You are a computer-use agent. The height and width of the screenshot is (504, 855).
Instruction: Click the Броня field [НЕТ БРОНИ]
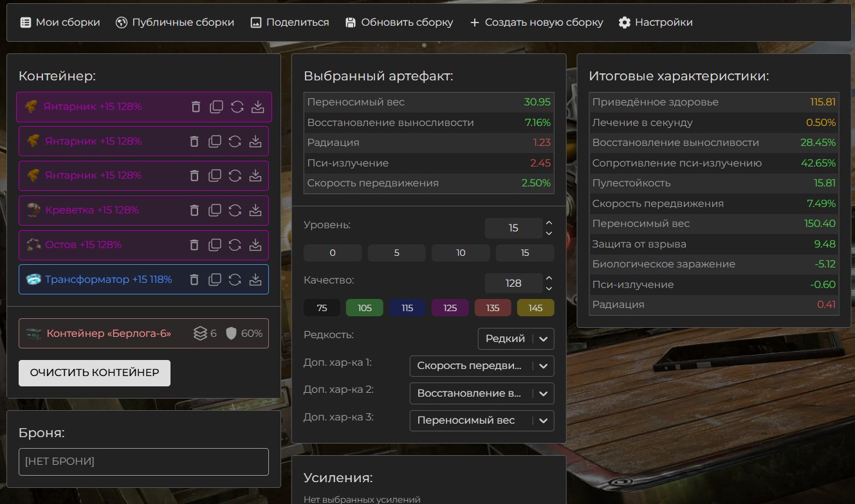143,462
